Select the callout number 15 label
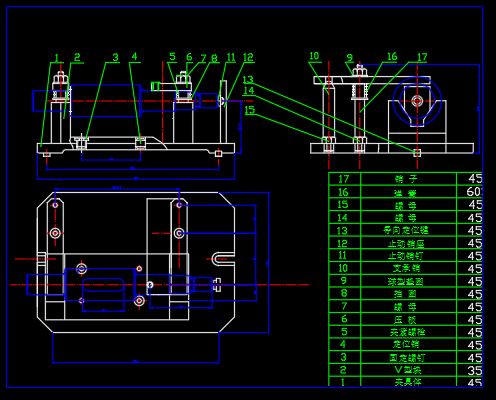 pos(250,110)
